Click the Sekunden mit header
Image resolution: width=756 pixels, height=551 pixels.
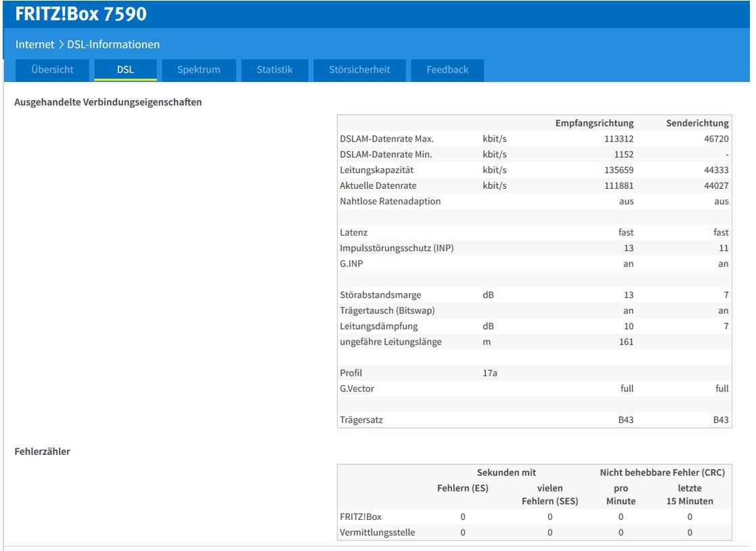pyautogui.click(x=506, y=472)
